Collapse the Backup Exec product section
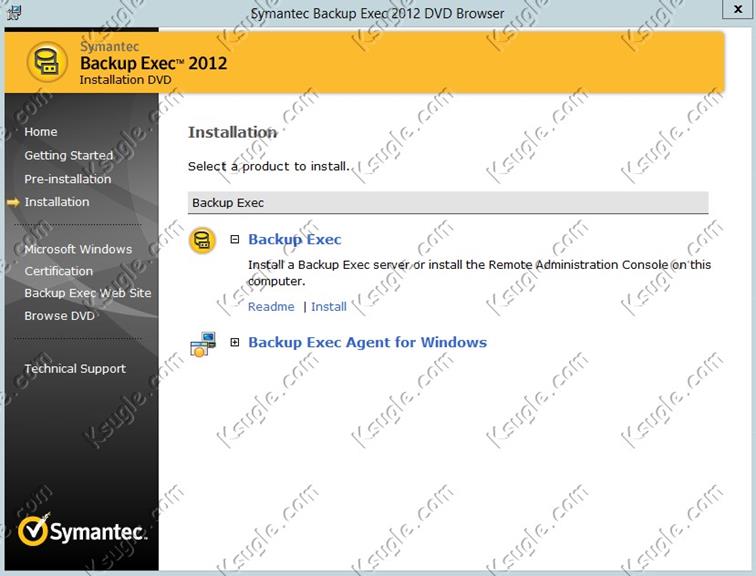The image size is (756, 576). point(235,239)
